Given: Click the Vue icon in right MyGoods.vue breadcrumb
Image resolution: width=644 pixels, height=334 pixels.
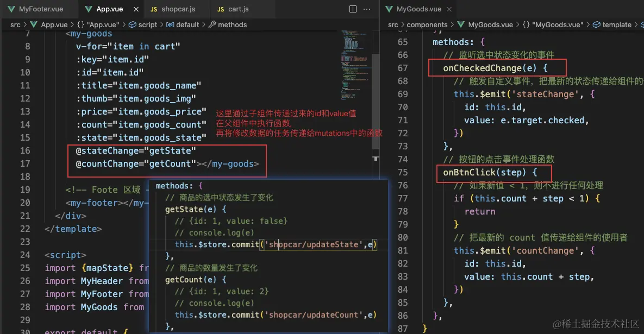Looking at the screenshot, I should click(461, 24).
